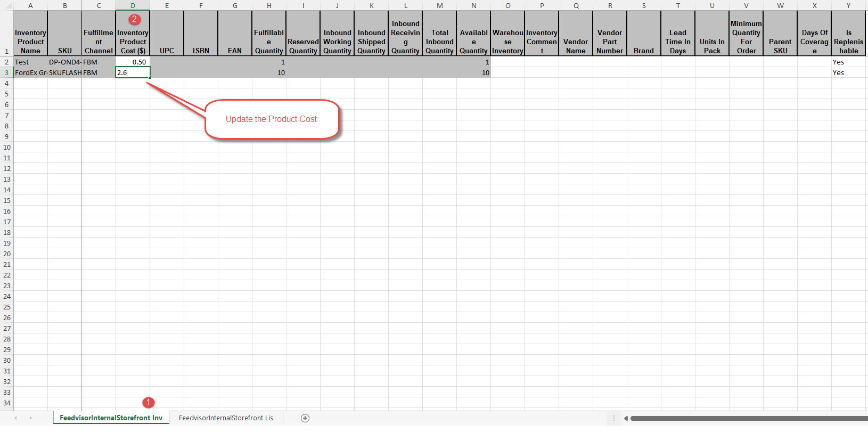Select column D header
This screenshot has width=868, height=432.
coord(133,5)
